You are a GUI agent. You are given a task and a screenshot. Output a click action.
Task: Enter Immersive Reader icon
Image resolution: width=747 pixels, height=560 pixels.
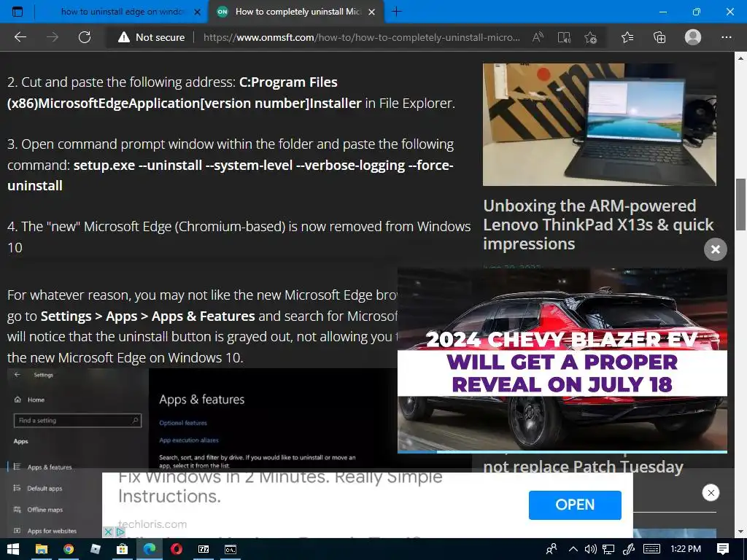point(564,37)
